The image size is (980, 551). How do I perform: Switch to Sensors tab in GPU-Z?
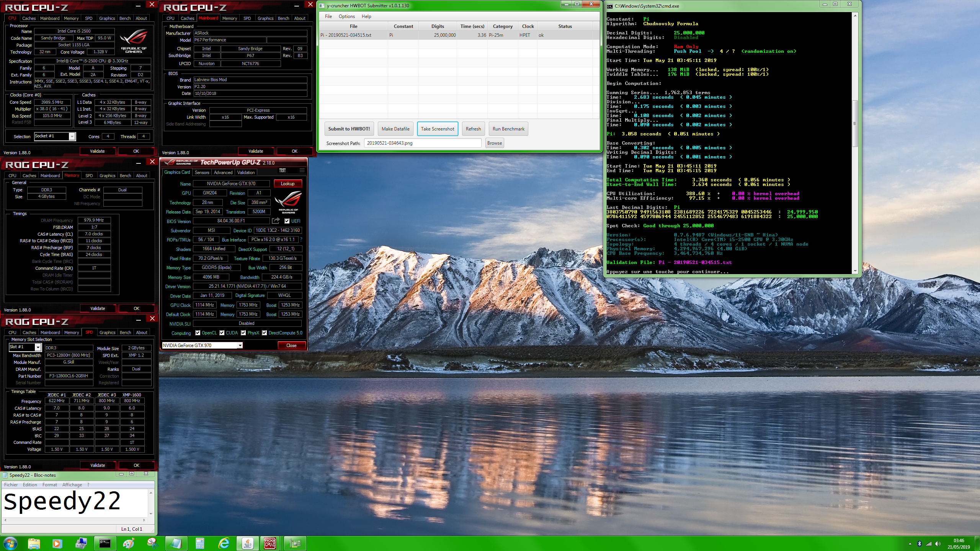(202, 173)
